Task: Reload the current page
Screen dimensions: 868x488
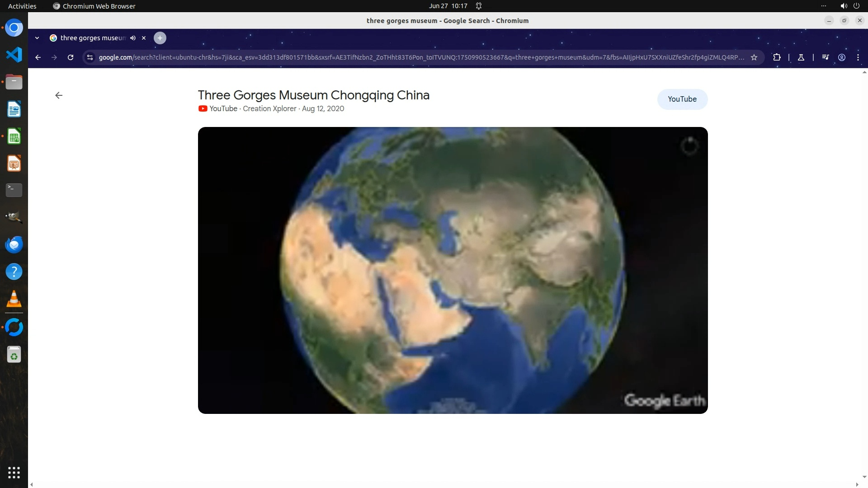Action: coord(71,57)
